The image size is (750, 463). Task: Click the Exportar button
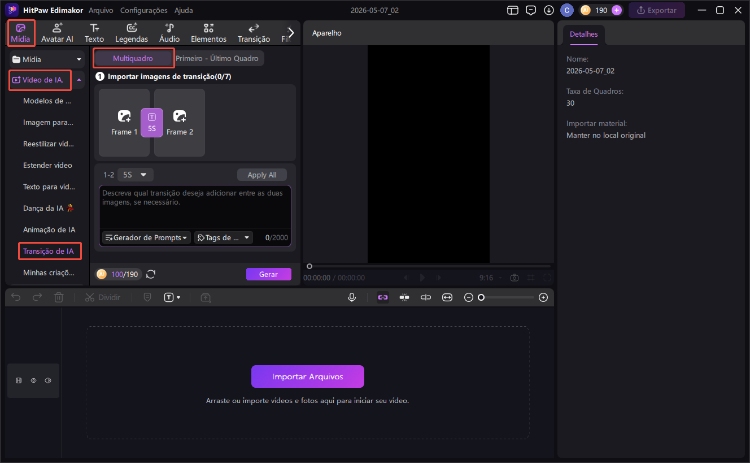[657, 10]
